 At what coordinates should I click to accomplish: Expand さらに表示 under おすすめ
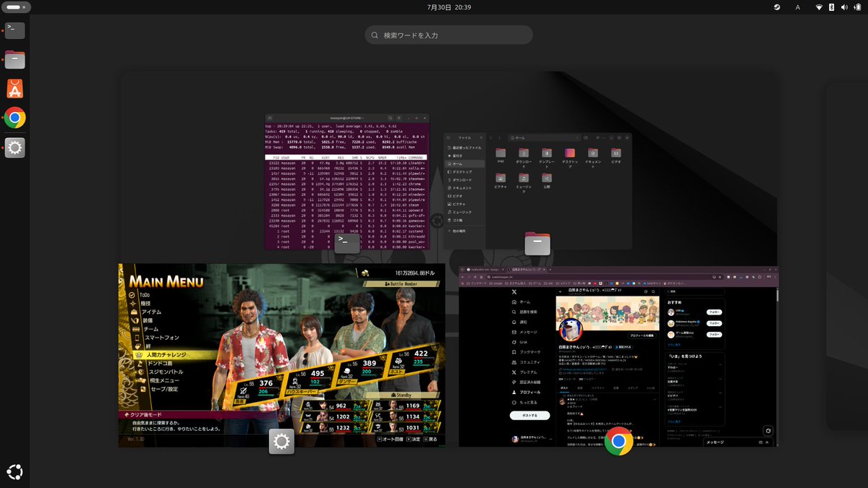(673, 345)
